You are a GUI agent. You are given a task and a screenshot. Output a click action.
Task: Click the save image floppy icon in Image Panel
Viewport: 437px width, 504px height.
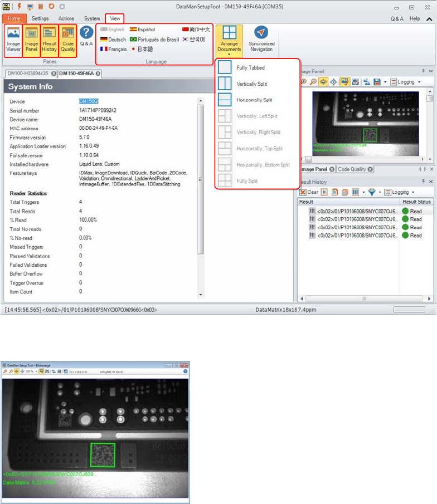(377, 82)
